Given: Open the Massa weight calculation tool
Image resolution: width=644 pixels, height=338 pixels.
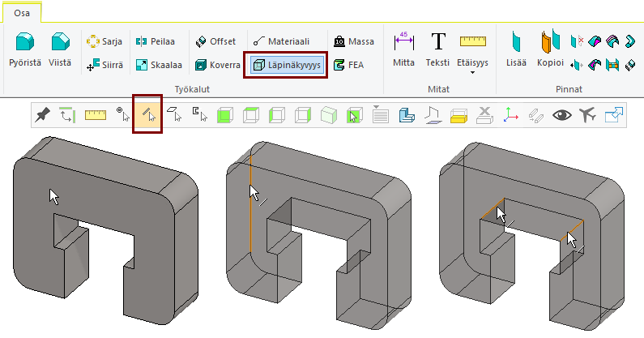Looking at the screenshot, I should 353,41.
